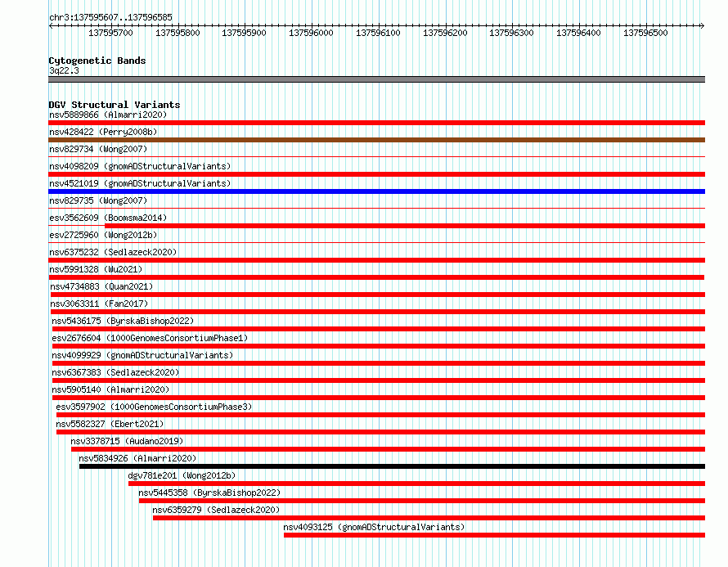
Task: Click the nsv829735 (Wong2007) label
Action: tap(98, 200)
